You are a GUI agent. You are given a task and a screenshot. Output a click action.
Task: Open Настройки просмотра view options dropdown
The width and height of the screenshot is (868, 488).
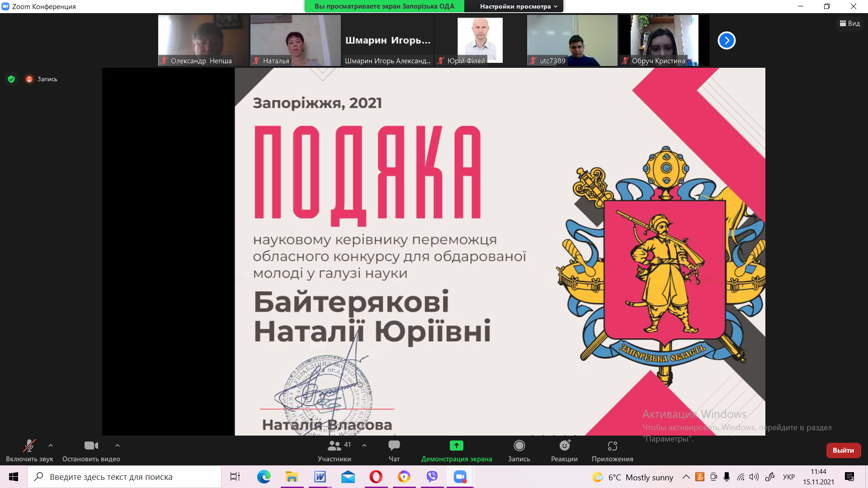518,6
